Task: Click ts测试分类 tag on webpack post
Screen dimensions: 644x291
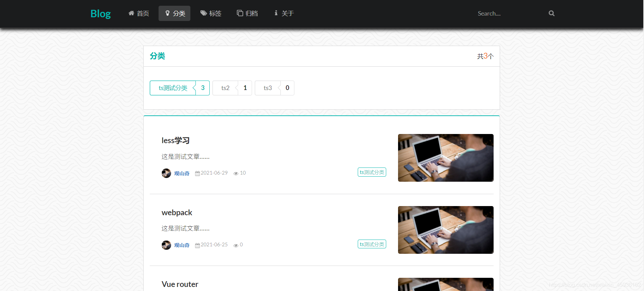Action: point(372,244)
